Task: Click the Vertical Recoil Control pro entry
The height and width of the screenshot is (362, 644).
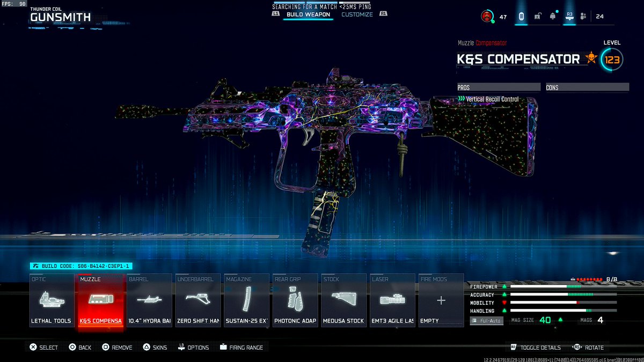Action: 488,99
